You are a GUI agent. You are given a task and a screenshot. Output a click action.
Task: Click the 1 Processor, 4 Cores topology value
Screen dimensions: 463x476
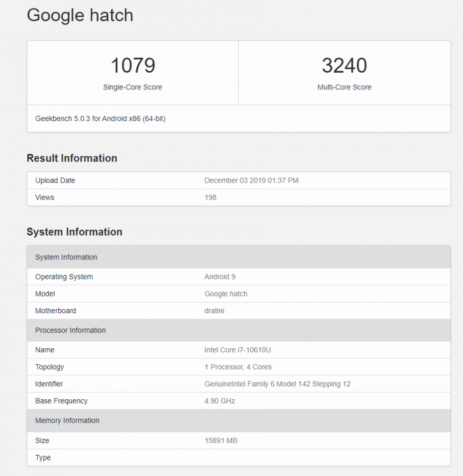coord(237,367)
